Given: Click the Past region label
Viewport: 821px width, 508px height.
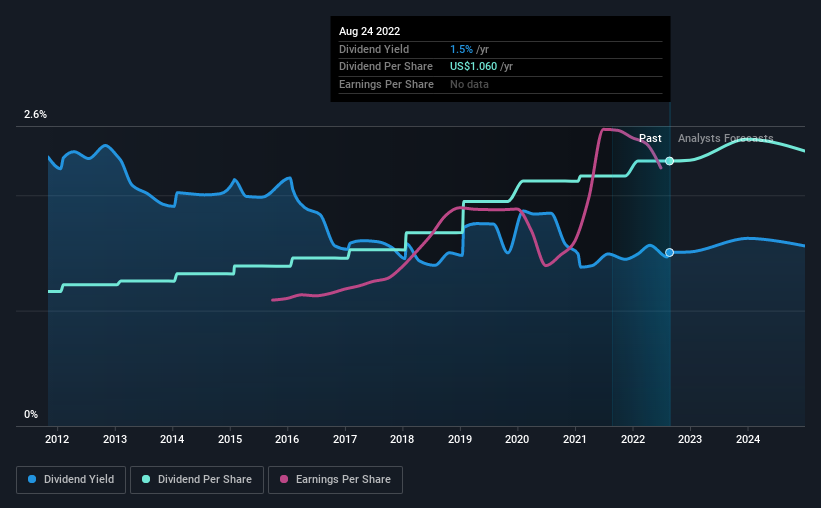Looking at the screenshot, I should (x=650, y=138).
